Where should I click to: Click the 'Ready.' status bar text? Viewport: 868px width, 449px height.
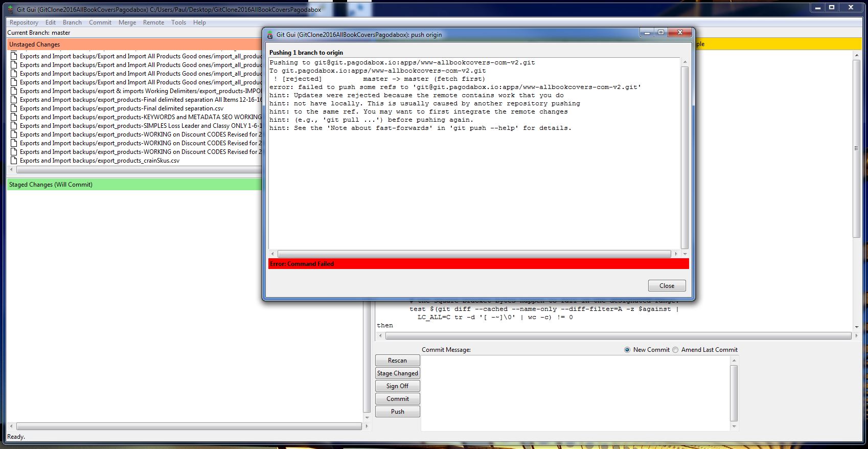point(16,437)
